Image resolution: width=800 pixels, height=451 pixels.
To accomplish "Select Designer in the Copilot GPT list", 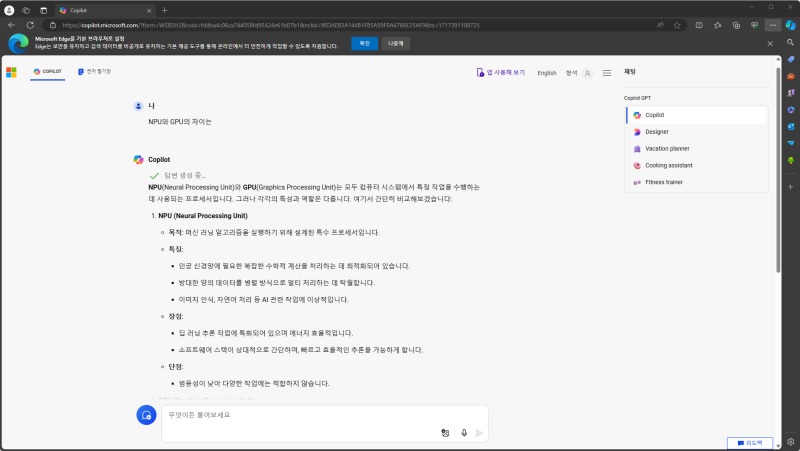I will [x=696, y=132].
